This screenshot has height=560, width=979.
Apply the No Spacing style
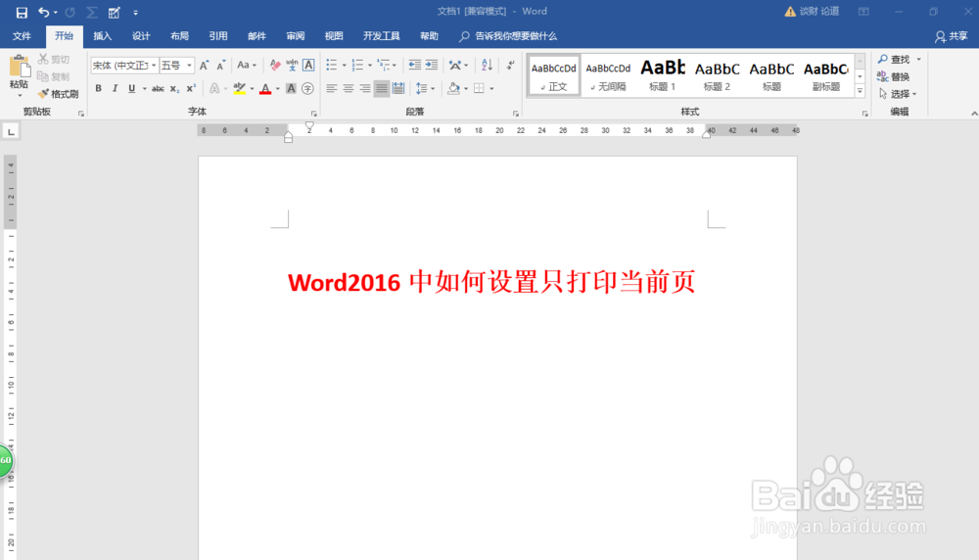(x=608, y=75)
